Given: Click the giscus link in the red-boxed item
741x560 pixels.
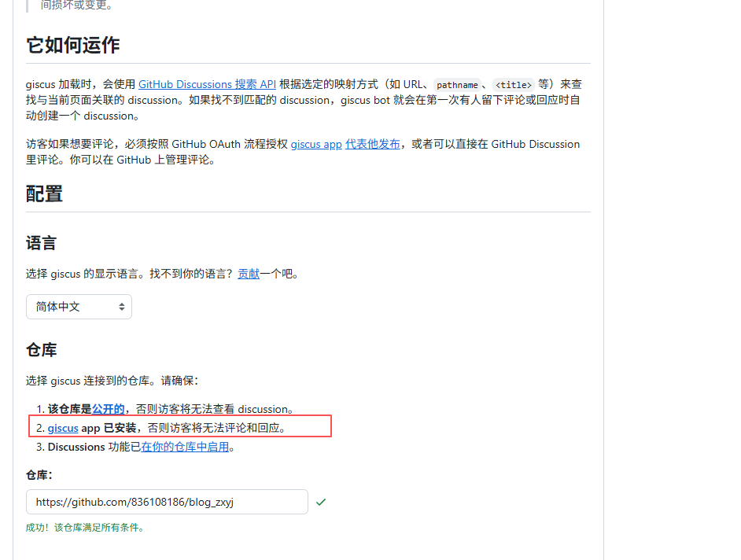Looking at the screenshot, I should (x=63, y=428).
